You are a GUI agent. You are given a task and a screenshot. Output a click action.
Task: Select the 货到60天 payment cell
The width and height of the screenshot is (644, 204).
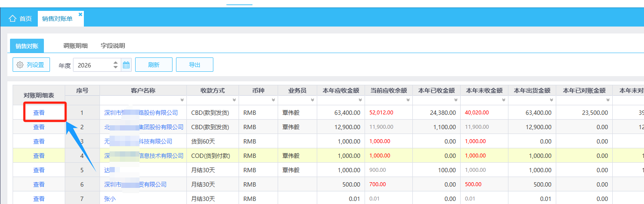pyautogui.click(x=212, y=141)
